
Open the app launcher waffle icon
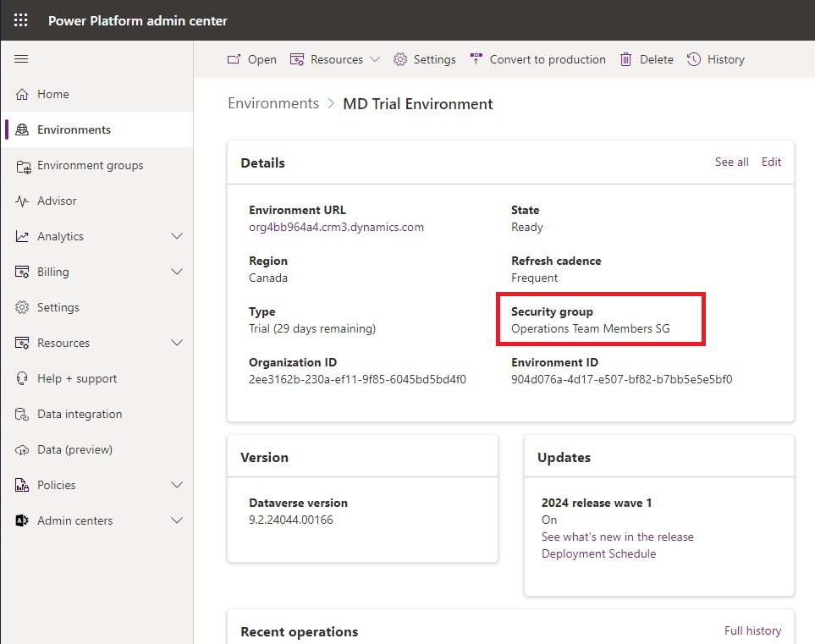[x=21, y=20]
